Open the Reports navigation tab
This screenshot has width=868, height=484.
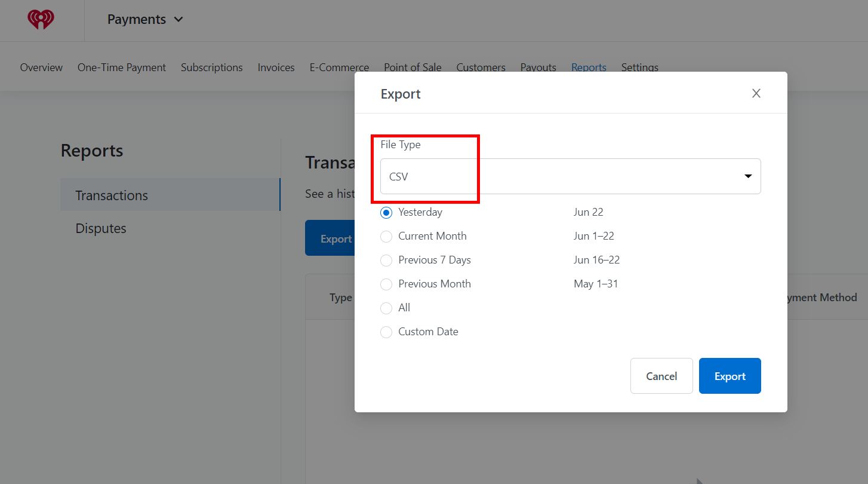[589, 68]
